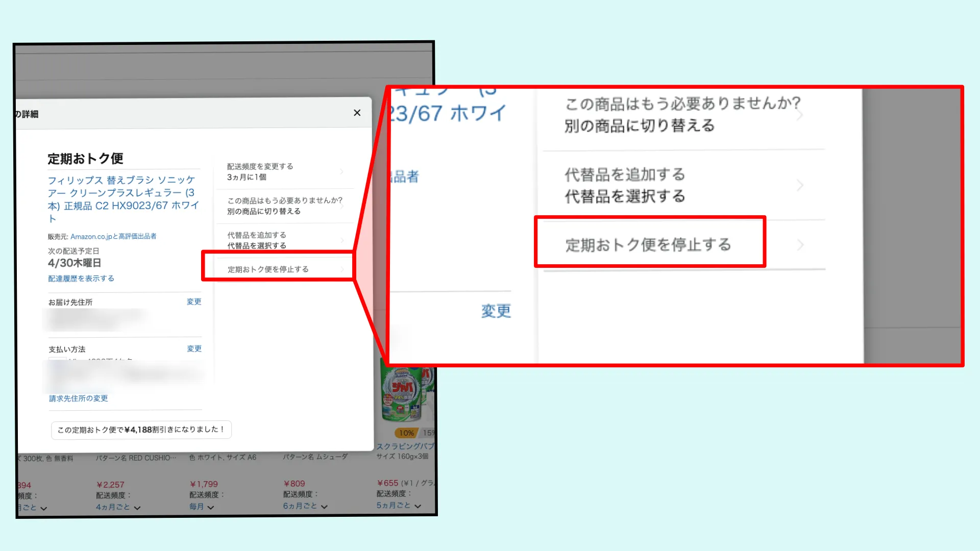
Task: Click the arrow next to 別の商品に切り替える
Action: tap(799, 114)
